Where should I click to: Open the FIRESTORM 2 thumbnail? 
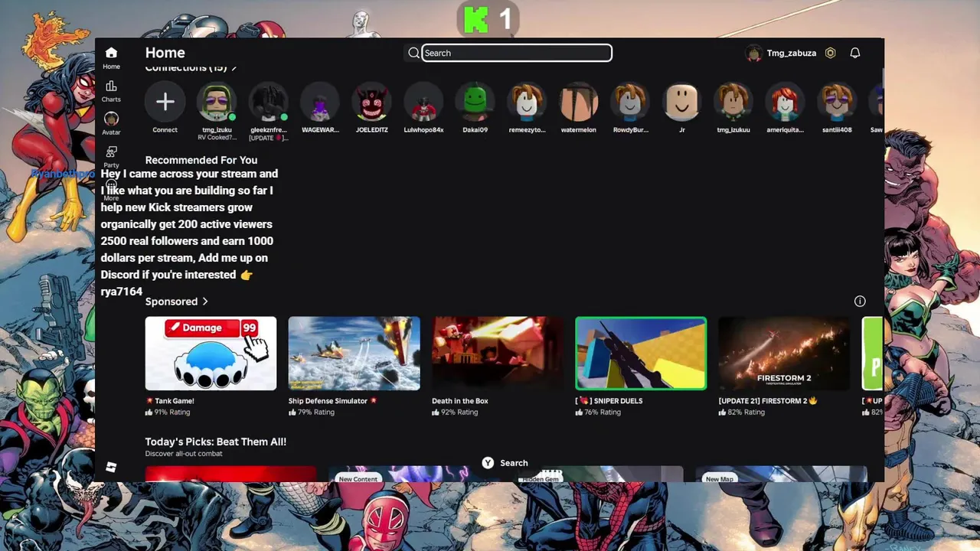coord(784,354)
